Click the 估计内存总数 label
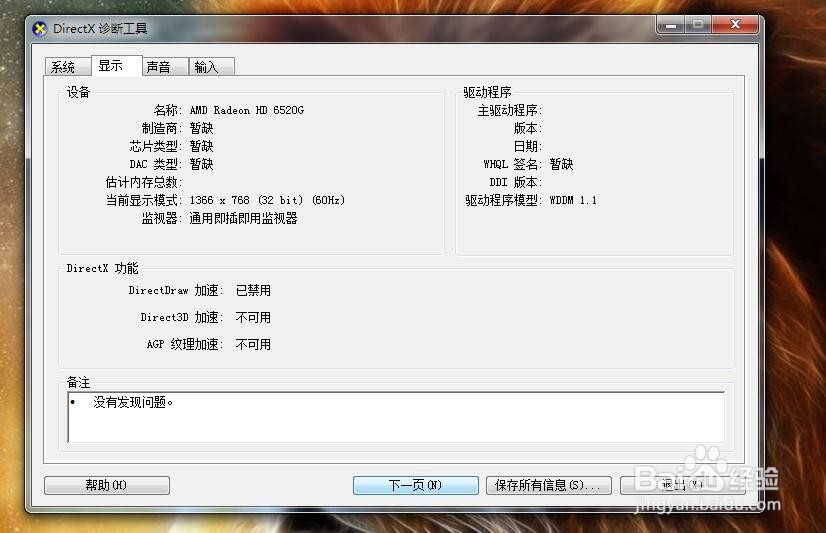826x533 pixels. (144, 182)
